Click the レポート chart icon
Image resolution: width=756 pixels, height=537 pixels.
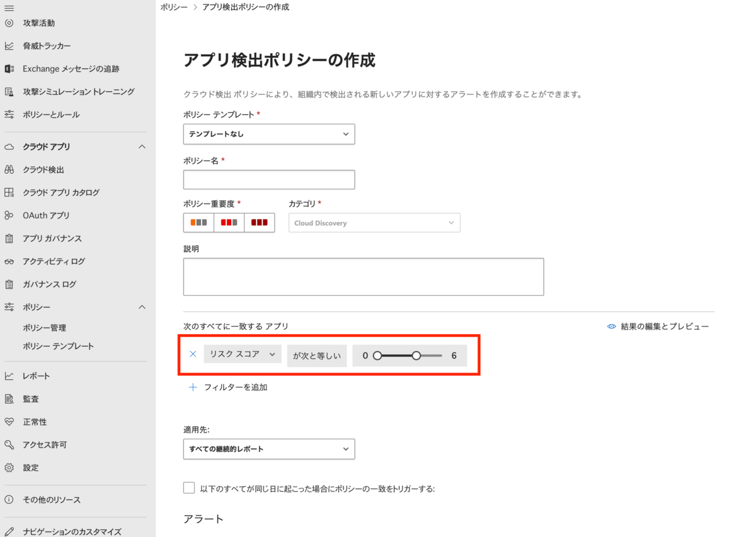9,376
